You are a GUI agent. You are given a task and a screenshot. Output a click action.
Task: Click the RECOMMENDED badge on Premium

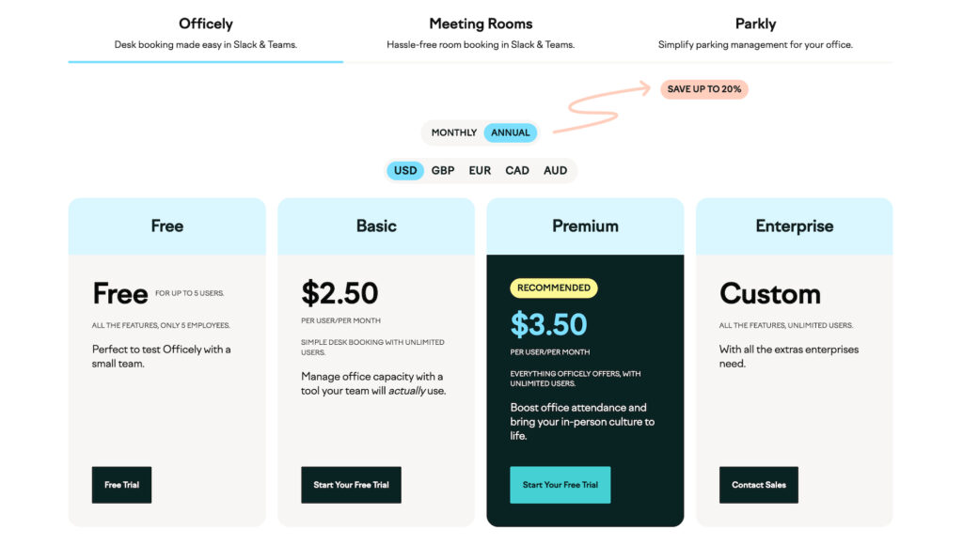click(554, 288)
